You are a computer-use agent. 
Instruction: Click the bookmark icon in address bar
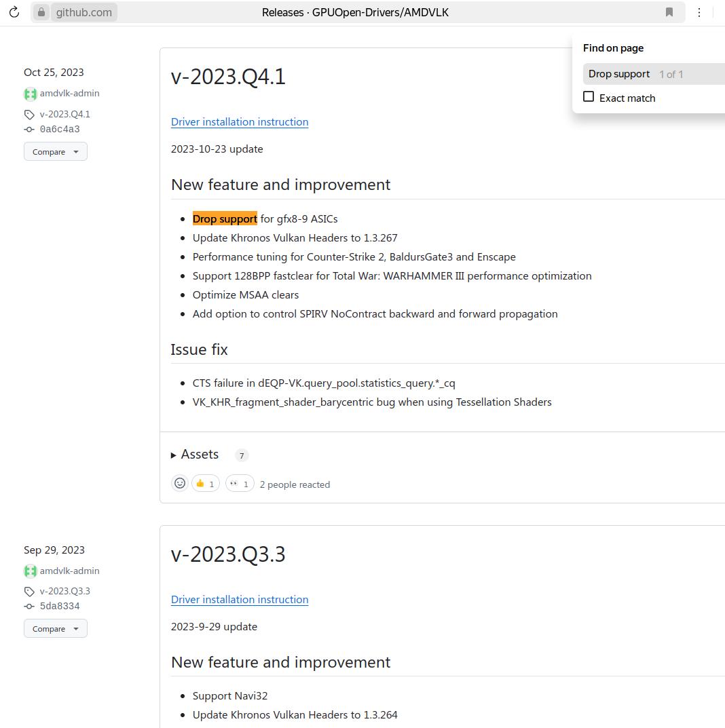[x=669, y=12]
